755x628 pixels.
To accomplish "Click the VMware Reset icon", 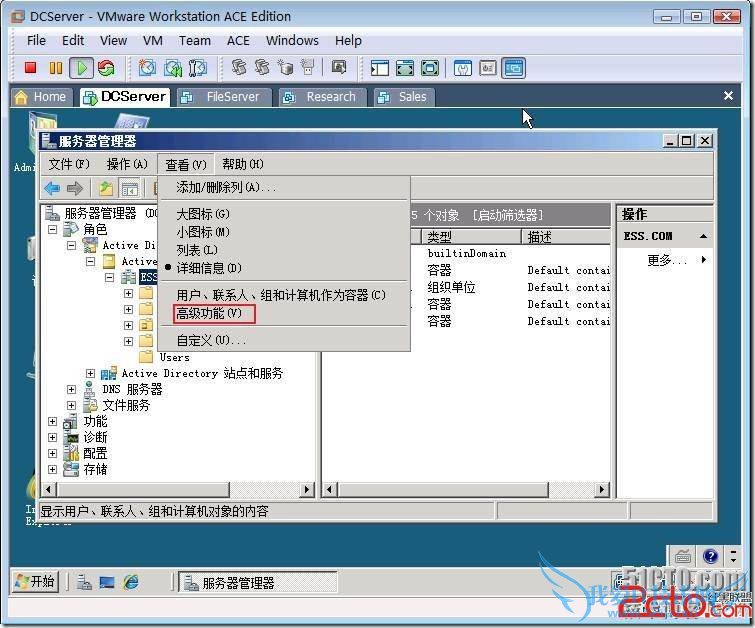I will coord(106,67).
